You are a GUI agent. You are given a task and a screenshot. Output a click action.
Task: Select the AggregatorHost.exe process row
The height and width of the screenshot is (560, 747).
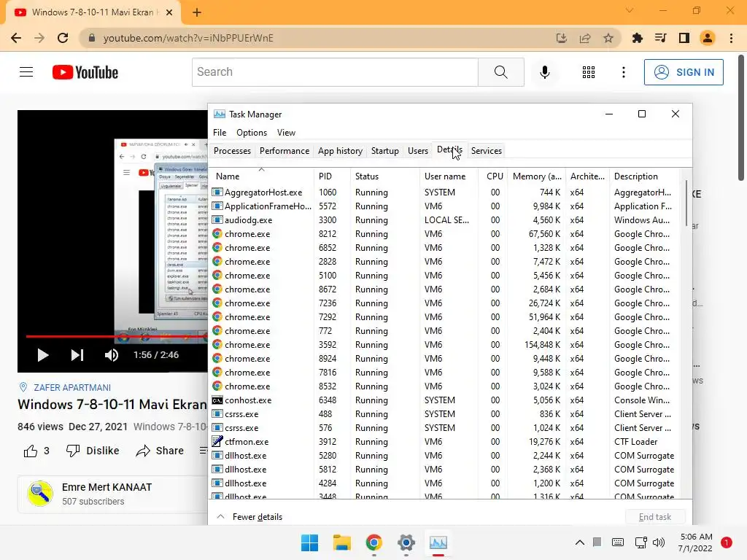[x=445, y=192]
